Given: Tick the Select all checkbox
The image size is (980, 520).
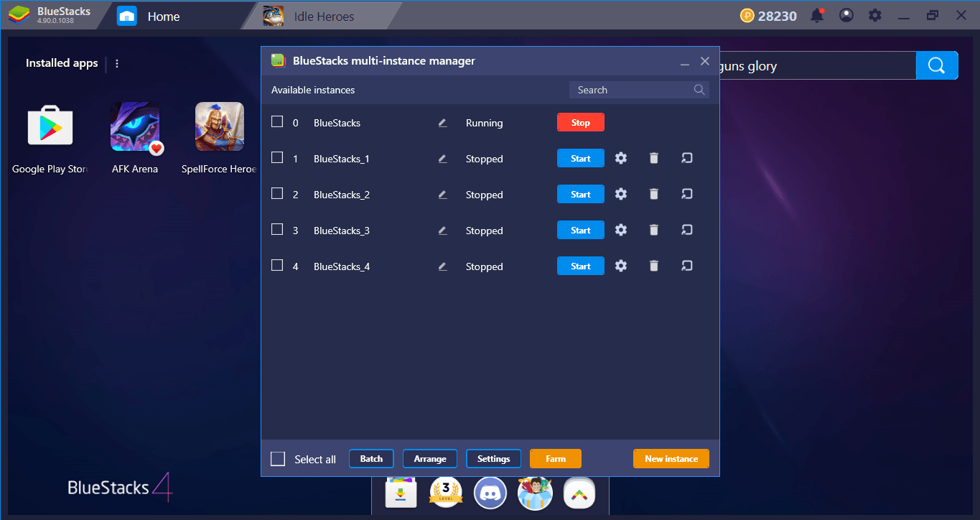Looking at the screenshot, I should (x=278, y=459).
